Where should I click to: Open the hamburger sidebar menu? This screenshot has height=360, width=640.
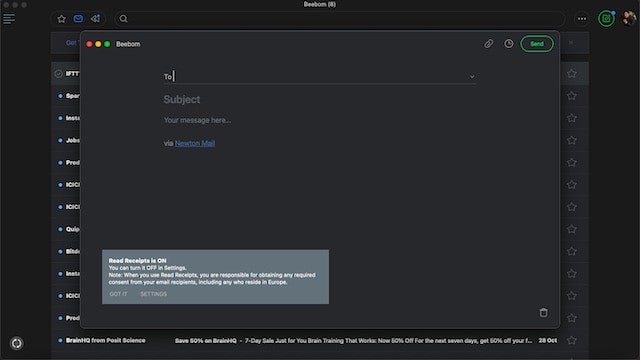pos(9,19)
